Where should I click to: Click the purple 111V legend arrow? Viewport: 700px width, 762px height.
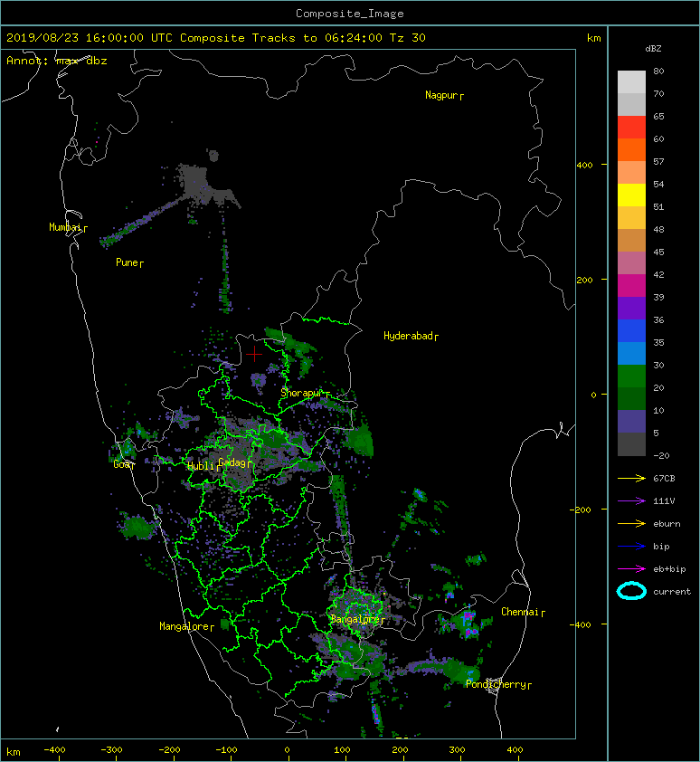pos(631,501)
